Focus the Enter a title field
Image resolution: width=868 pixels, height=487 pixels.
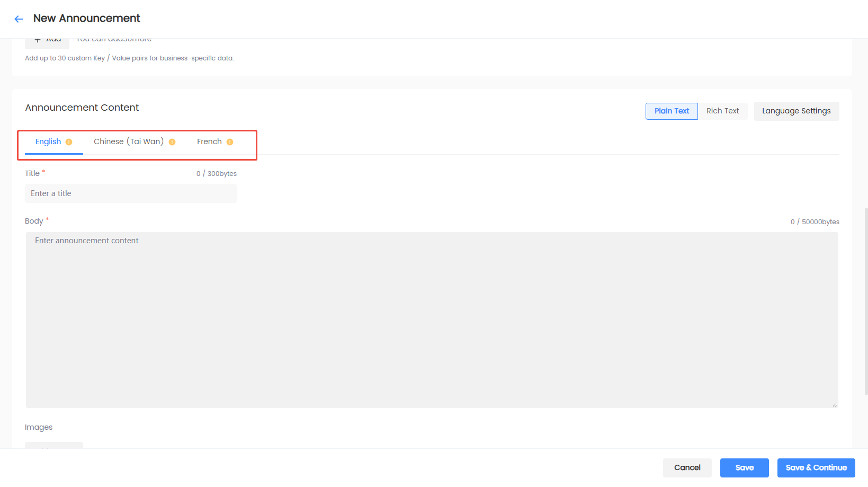131,193
